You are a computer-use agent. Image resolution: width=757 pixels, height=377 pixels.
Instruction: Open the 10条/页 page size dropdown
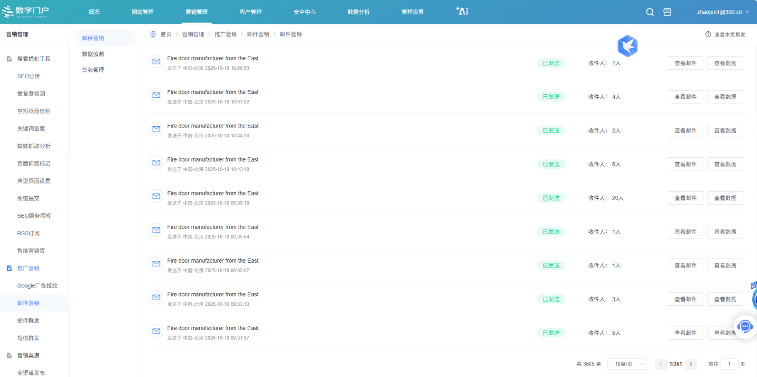627,364
